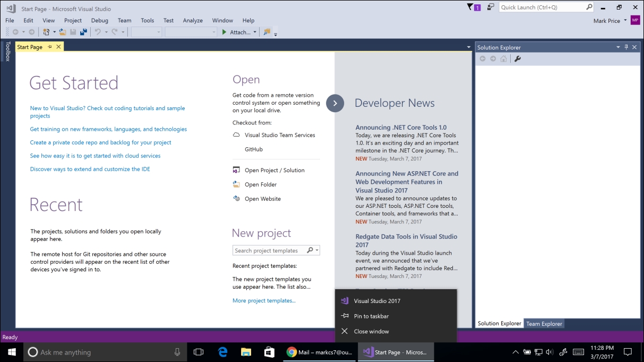644x362 pixels.
Task: Click Open Project / Solution link
Action: pos(274,170)
